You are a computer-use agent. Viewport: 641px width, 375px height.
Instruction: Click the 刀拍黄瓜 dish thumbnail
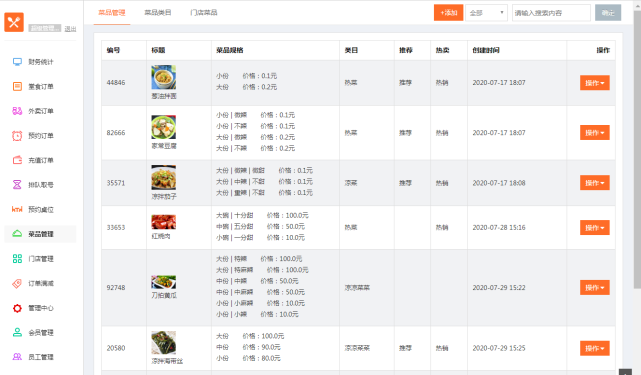(x=164, y=282)
